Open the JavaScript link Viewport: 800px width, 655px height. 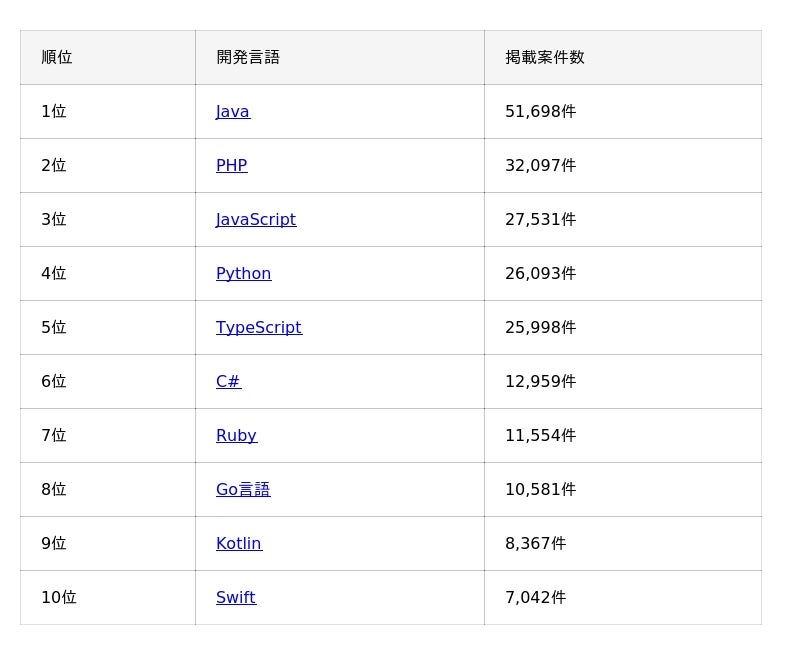(255, 220)
